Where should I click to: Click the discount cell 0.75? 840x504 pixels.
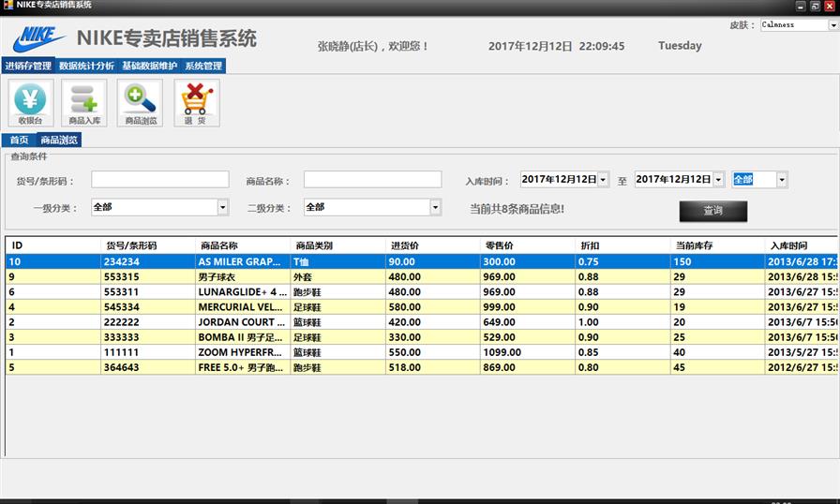(x=622, y=261)
